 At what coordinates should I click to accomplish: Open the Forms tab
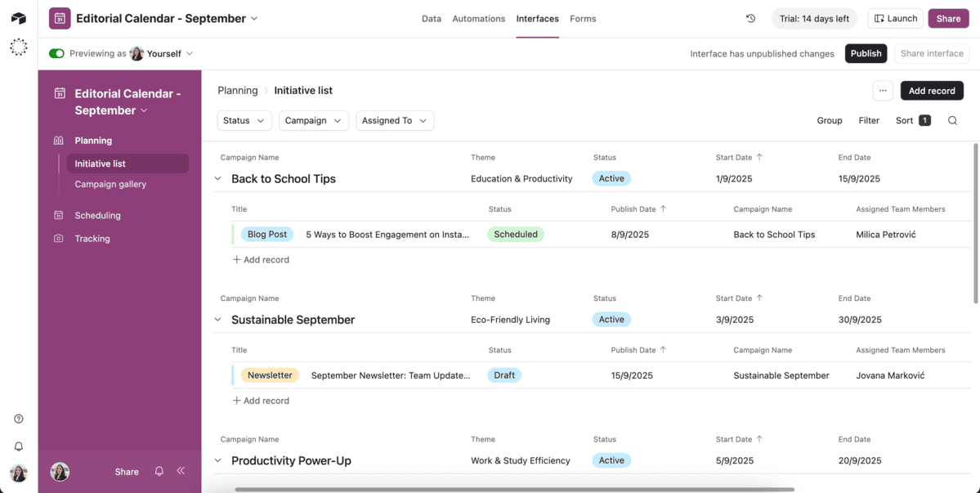(582, 19)
